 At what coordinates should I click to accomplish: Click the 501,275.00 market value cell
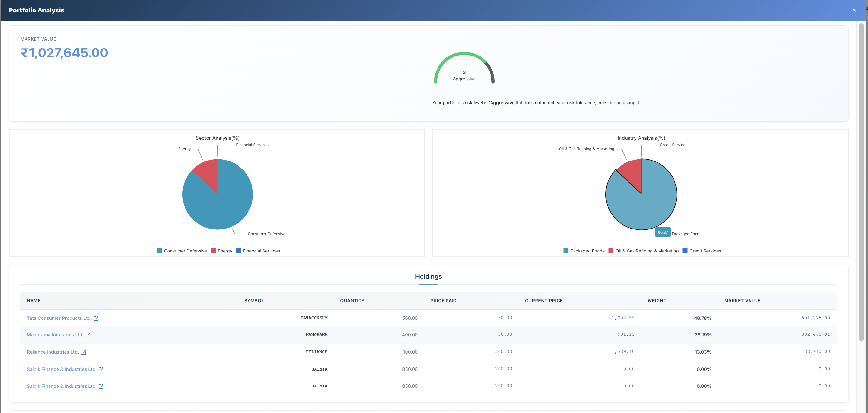(x=815, y=318)
